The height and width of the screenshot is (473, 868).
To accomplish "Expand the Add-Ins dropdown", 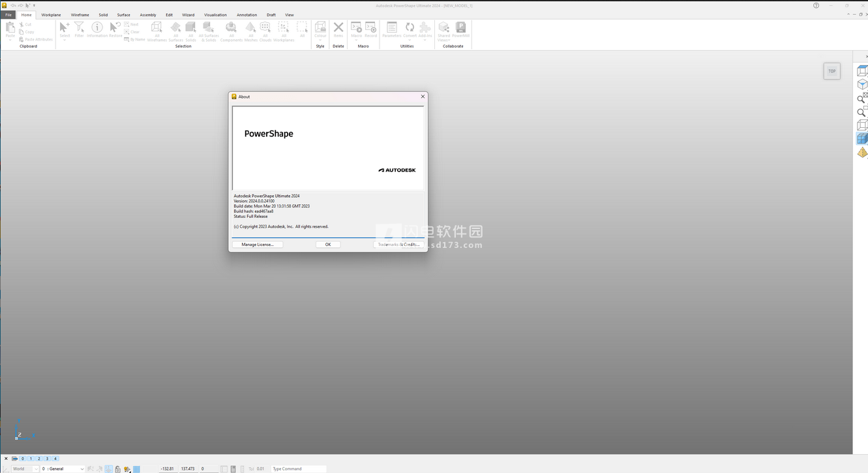I will (x=425, y=40).
